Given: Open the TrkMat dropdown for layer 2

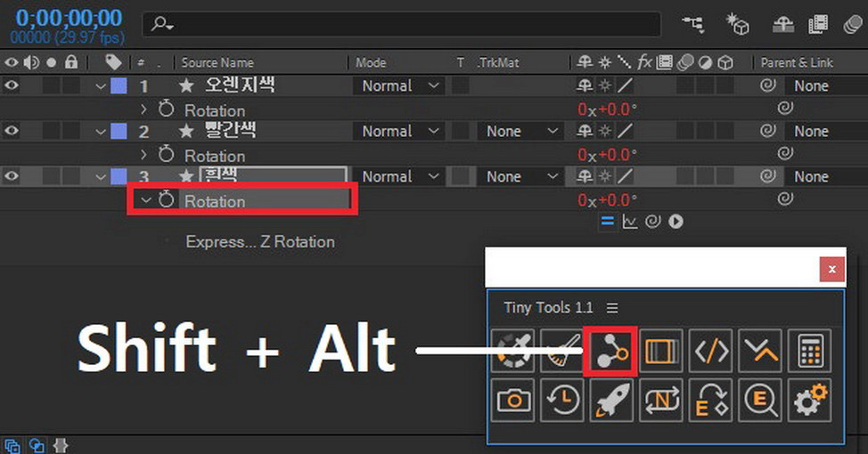Looking at the screenshot, I should [x=520, y=131].
